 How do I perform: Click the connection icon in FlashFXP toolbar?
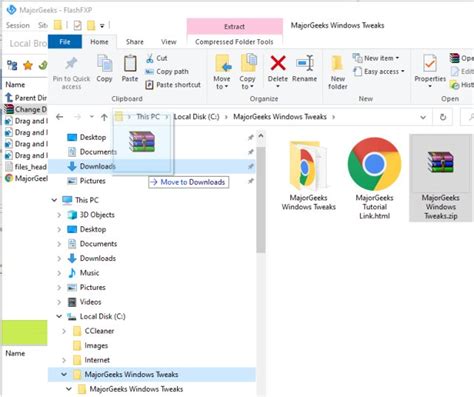(x=12, y=65)
